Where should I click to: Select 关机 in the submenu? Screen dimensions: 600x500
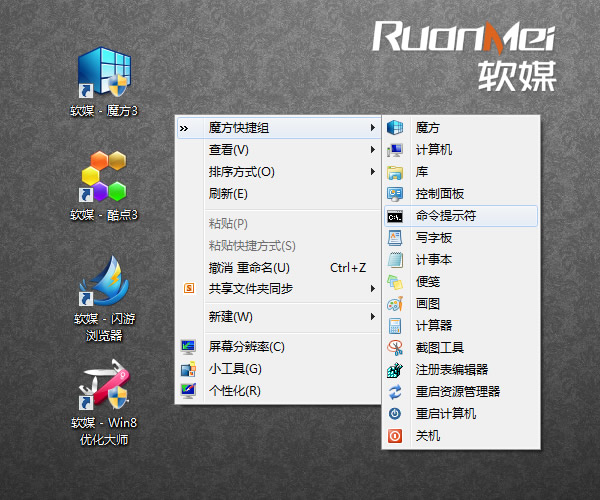pos(461,435)
